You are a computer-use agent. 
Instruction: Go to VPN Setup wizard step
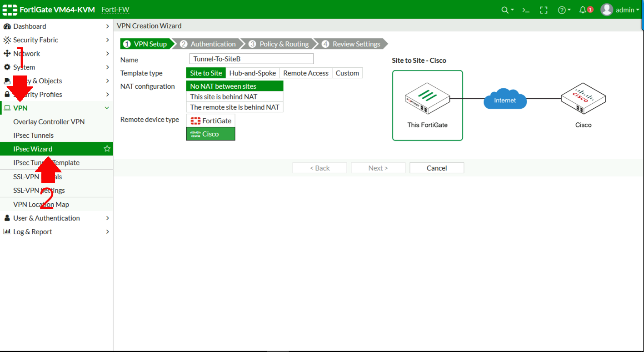[x=146, y=44]
